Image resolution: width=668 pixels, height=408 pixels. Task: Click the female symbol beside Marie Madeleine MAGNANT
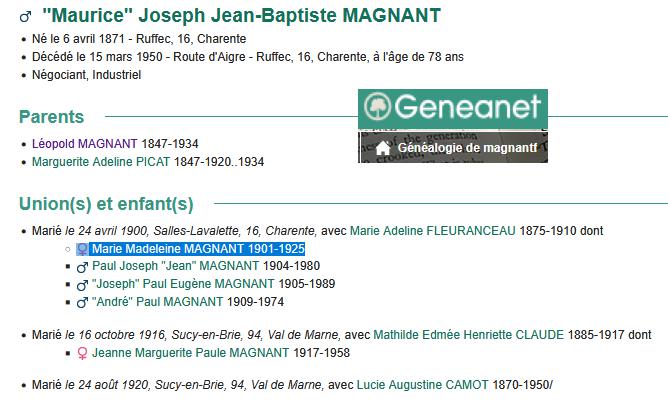82,249
